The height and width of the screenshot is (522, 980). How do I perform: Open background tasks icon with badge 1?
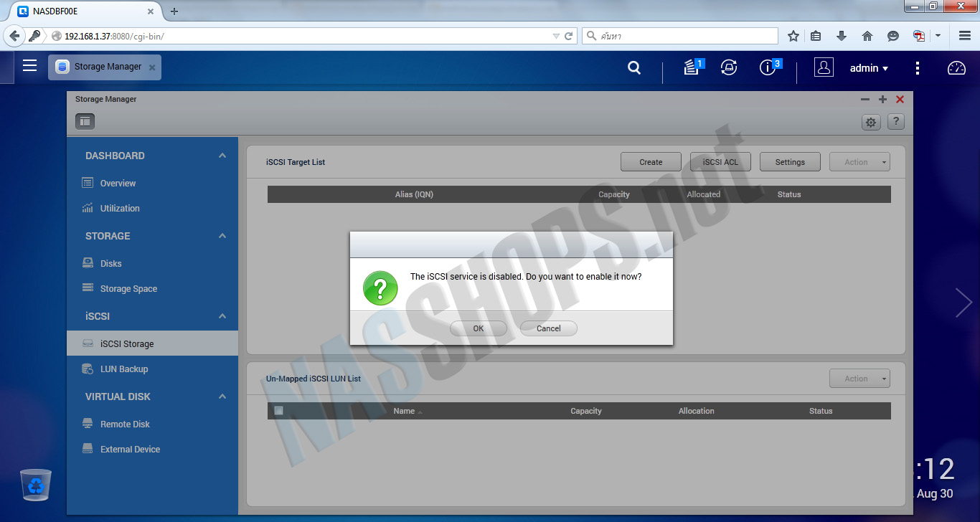(692, 67)
